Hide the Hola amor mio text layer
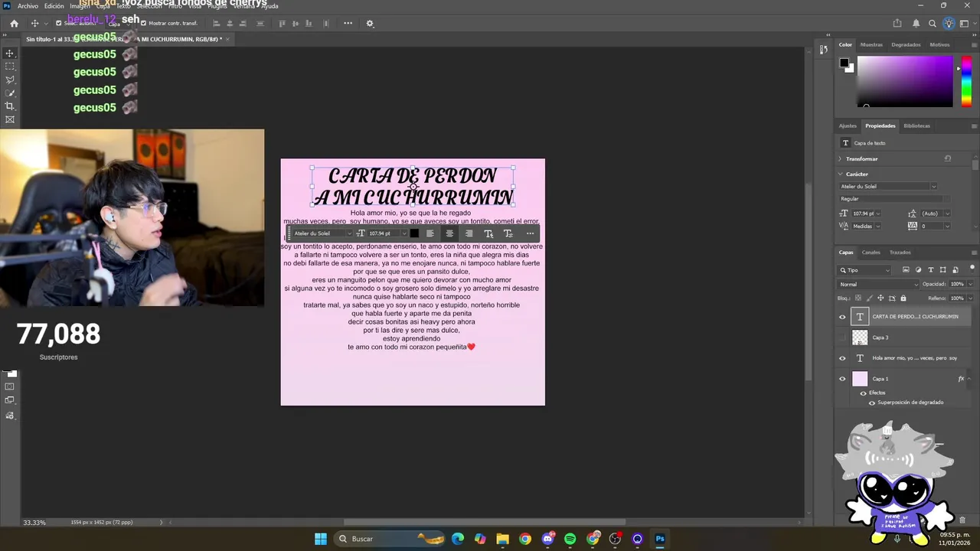The width and height of the screenshot is (980, 551). tap(842, 358)
